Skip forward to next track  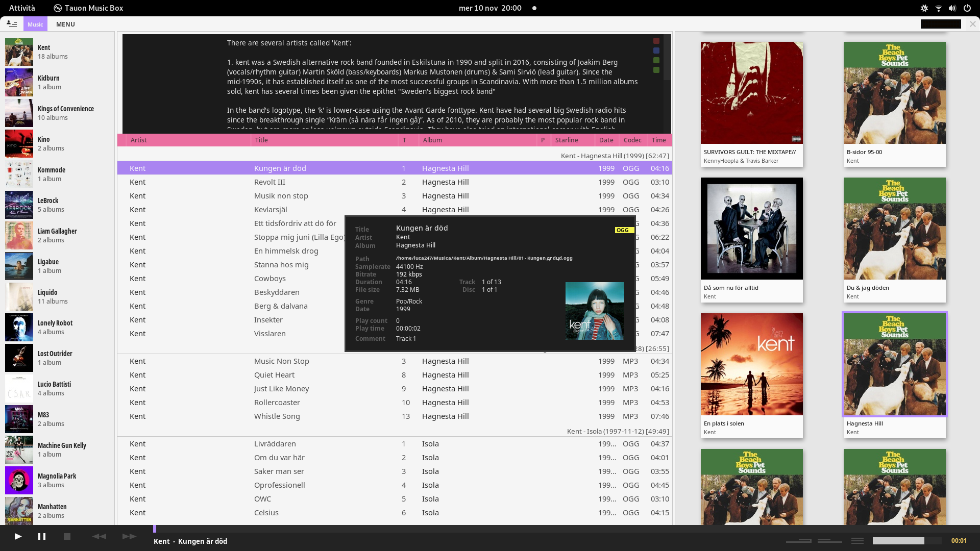(x=129, y=536)
